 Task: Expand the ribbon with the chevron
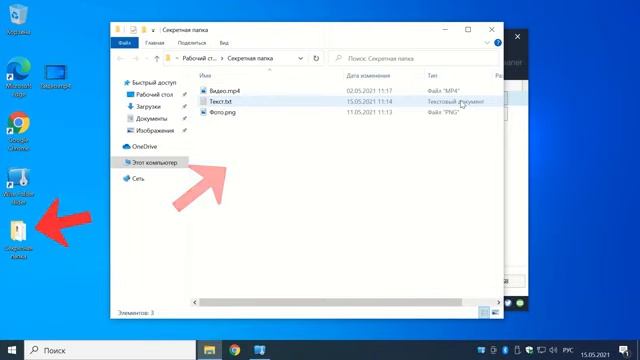coord(487,43)
